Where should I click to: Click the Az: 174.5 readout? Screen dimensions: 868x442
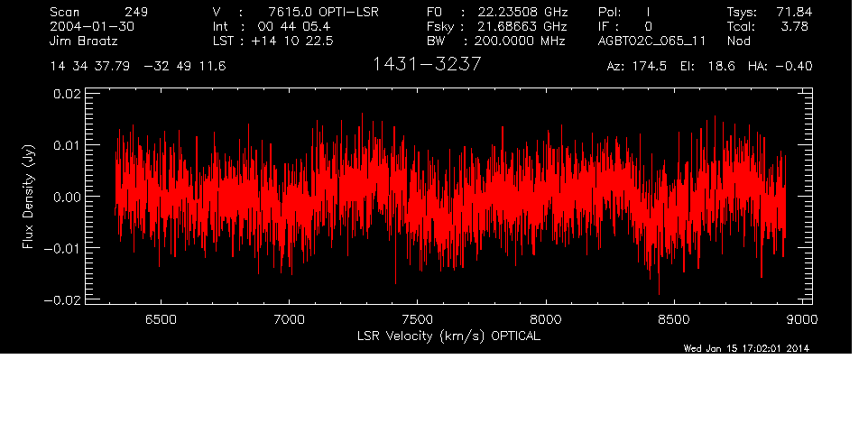[x=636, y=67]
